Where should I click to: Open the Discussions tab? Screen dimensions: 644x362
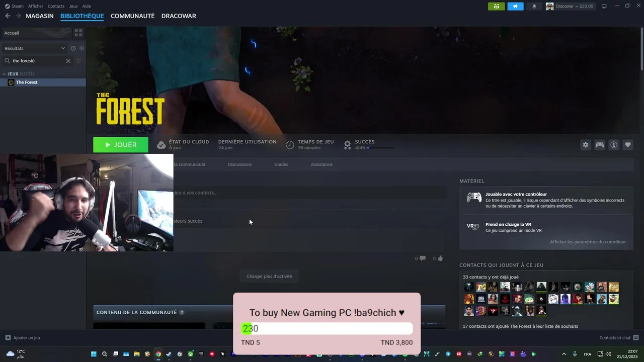(x=239, y=164)
